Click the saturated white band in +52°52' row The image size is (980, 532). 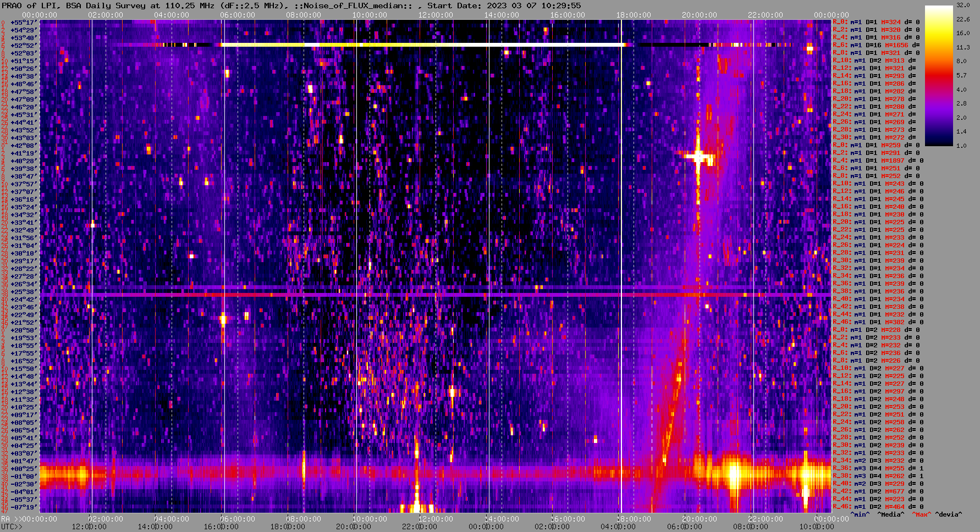(422, 45)
